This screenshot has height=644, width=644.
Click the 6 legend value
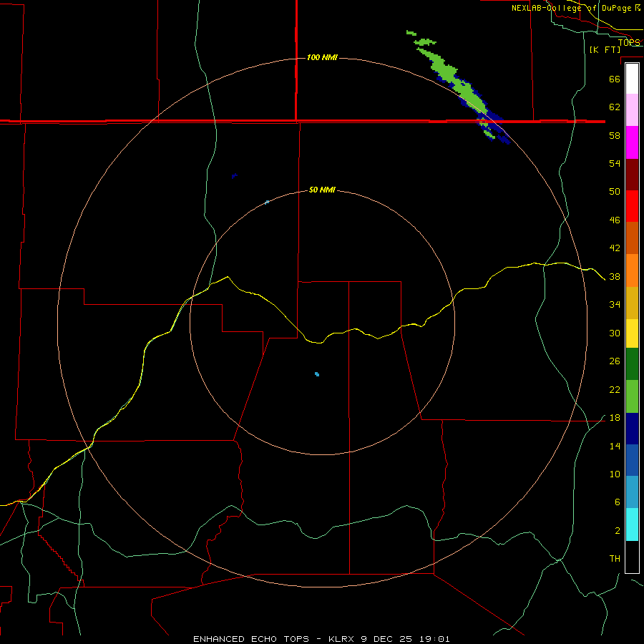618,502
